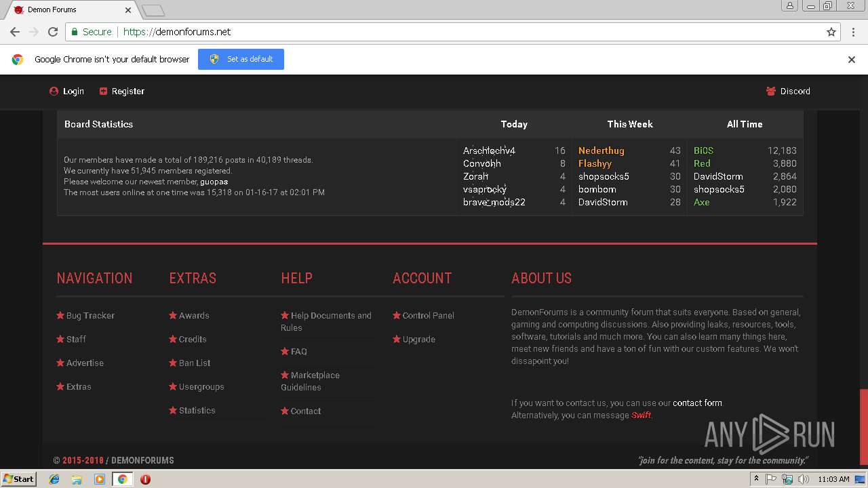Image resolution: width=868 pixels, height=488 pixels.
Task: Open File Explorer from the taskbar
Action: click(x=77, y=479)
